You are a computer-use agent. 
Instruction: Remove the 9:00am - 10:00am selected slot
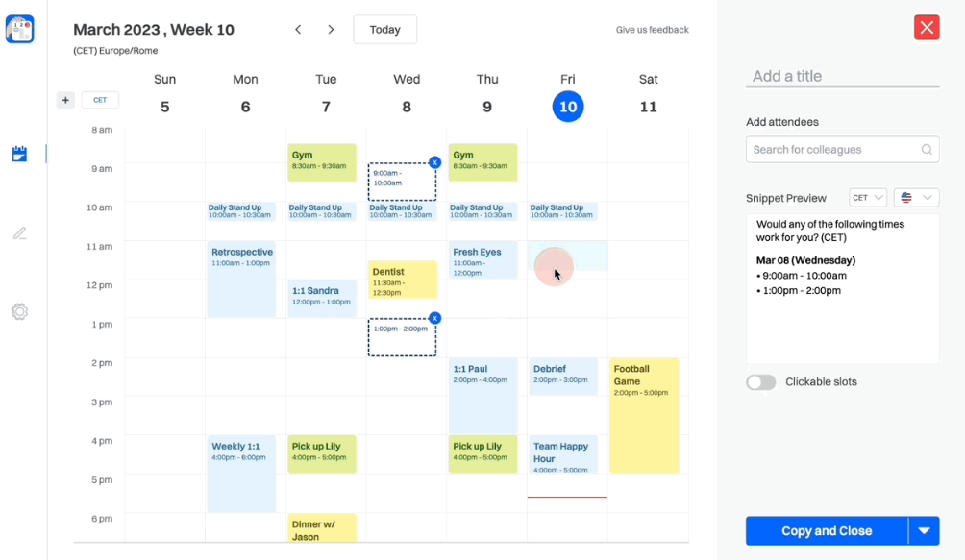coord(434,162)
